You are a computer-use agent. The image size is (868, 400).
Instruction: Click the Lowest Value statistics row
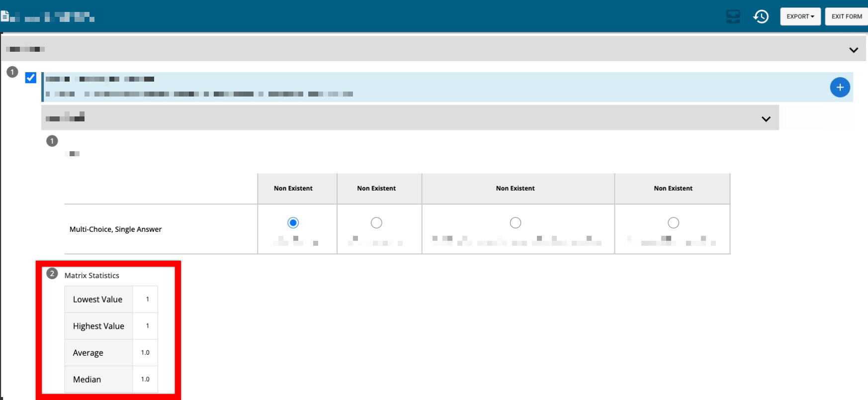[98, 300]
